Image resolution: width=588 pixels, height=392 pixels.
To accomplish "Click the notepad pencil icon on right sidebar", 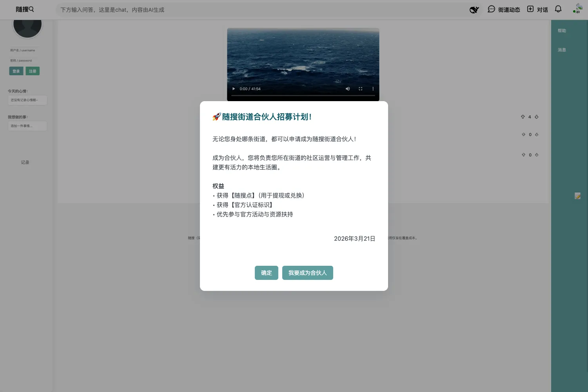I will click(x=578, y=196).
